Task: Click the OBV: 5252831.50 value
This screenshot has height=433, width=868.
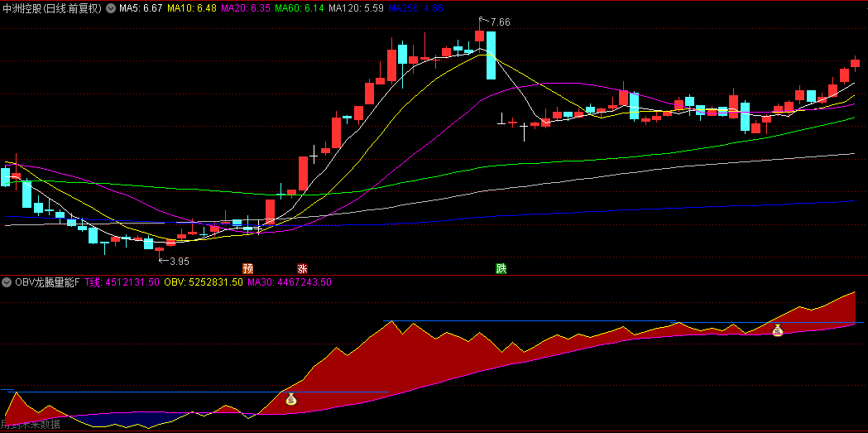Action: pyautogui.click(x=204, y=281)
